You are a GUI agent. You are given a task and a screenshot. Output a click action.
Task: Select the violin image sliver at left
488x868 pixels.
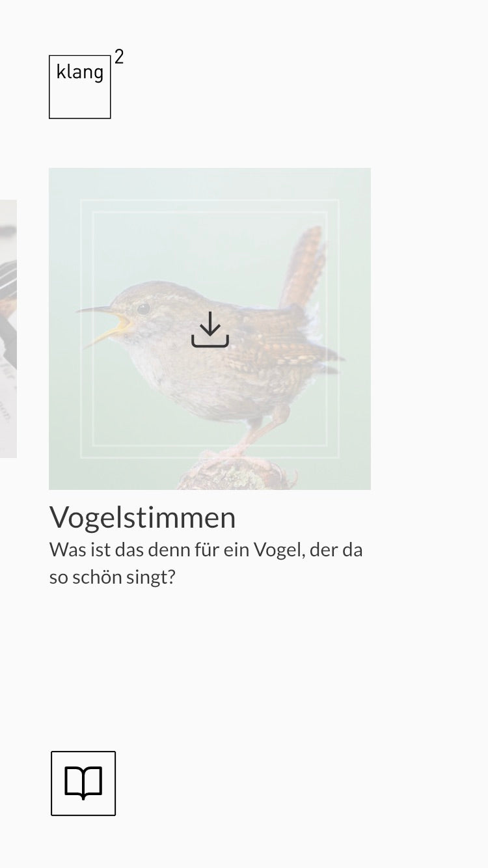8,329
